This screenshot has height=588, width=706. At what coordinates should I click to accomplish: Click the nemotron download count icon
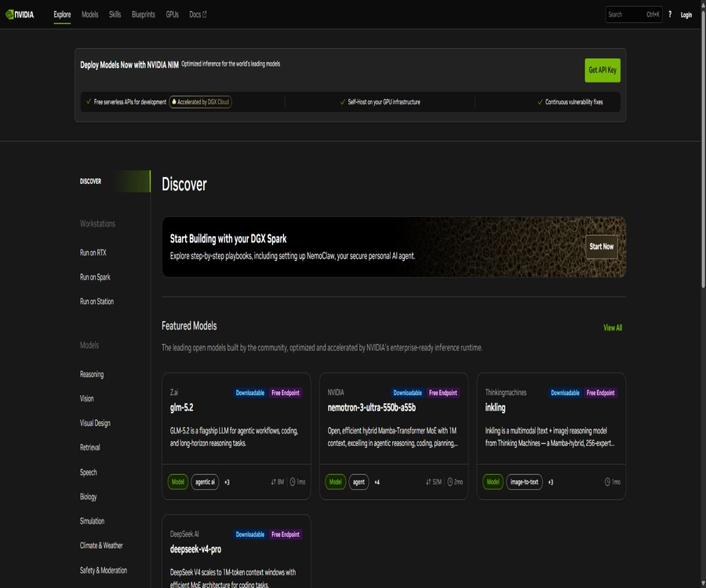[x=428, y=482]
